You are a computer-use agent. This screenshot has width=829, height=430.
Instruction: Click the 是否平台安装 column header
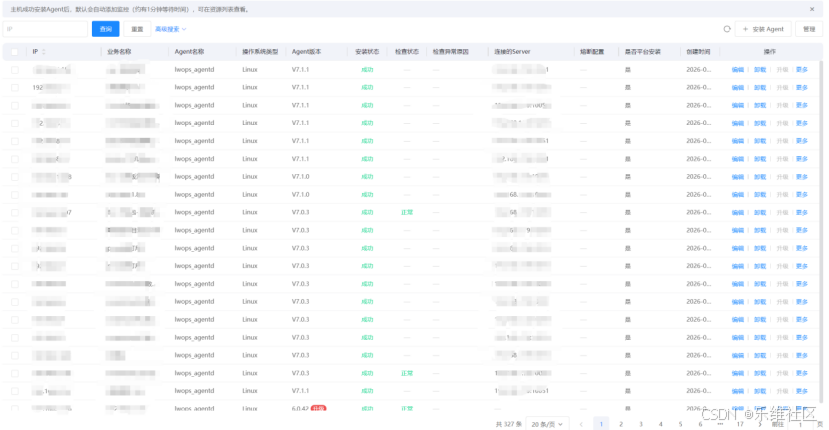(642, 52)
